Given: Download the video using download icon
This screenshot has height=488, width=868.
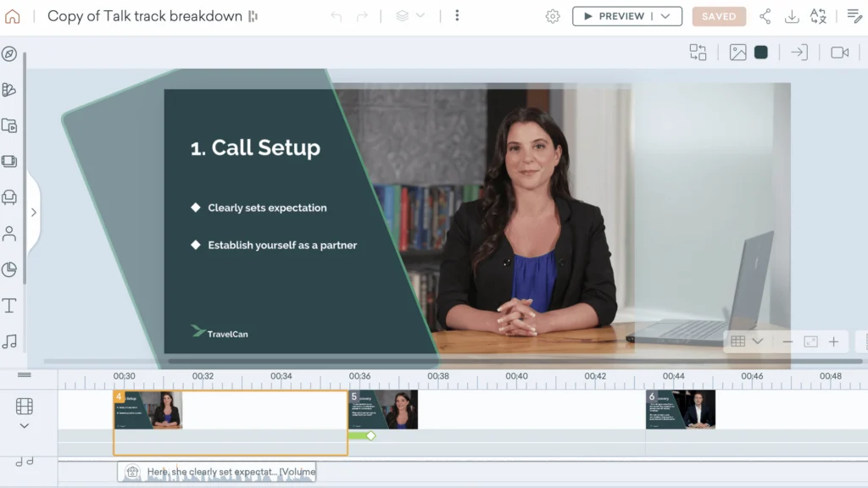Looking at the screenshot, I should [x=792, y=16].
